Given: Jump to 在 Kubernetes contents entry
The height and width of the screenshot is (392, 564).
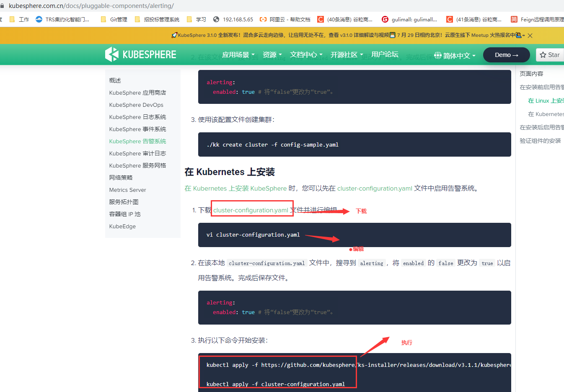Looking at the screenshot, I should tap(546, 114).
